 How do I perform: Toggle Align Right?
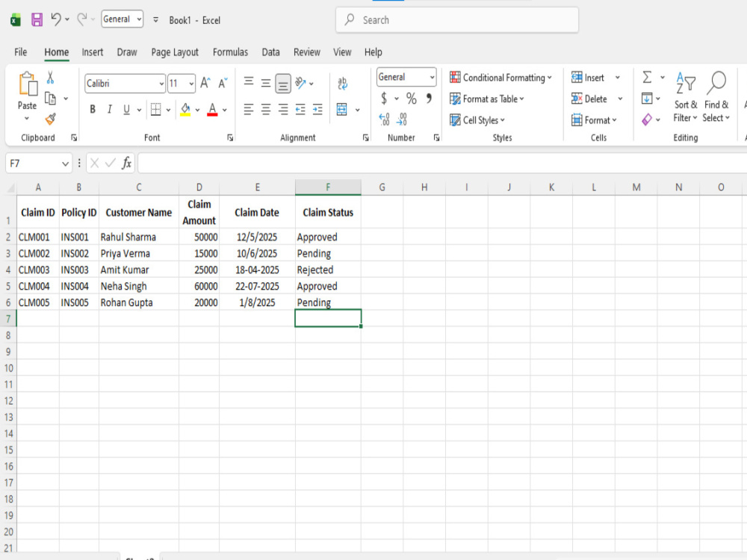[x=283, y=110]
